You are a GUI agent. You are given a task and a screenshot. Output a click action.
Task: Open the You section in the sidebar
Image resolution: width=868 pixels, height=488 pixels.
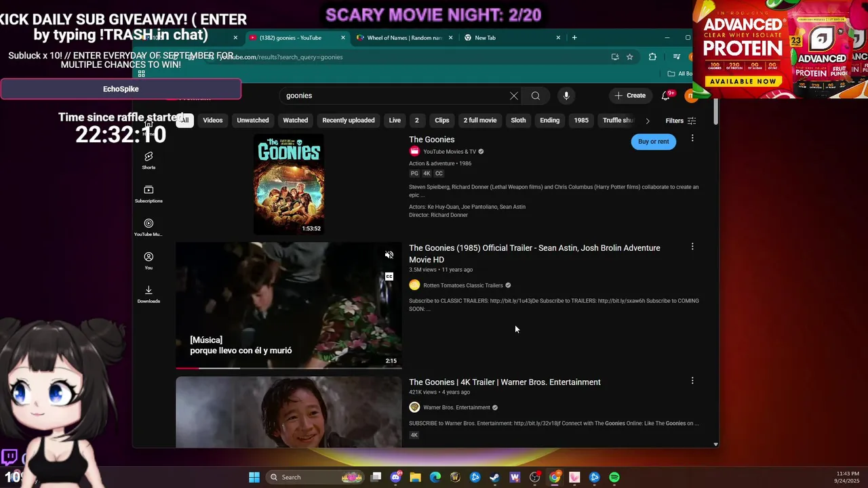(x=149, y=260)
